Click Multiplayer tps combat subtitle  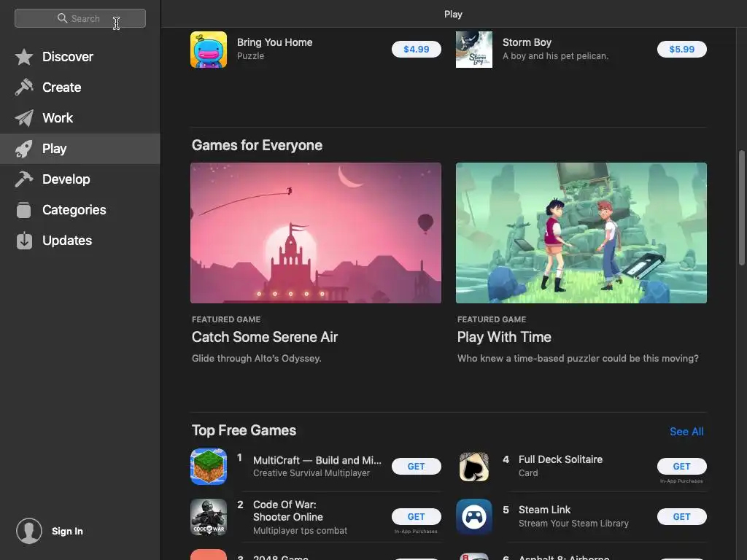point(300,531)
